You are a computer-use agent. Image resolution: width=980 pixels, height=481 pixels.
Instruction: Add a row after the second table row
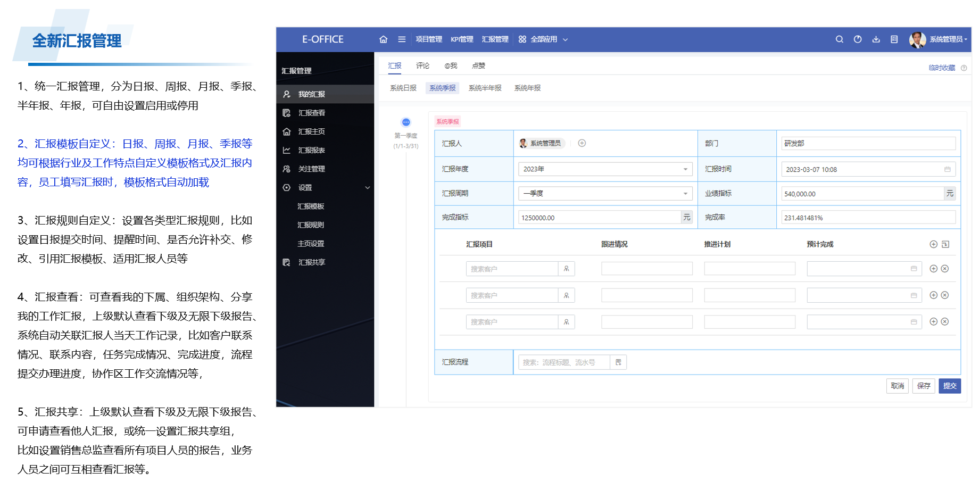933,295
